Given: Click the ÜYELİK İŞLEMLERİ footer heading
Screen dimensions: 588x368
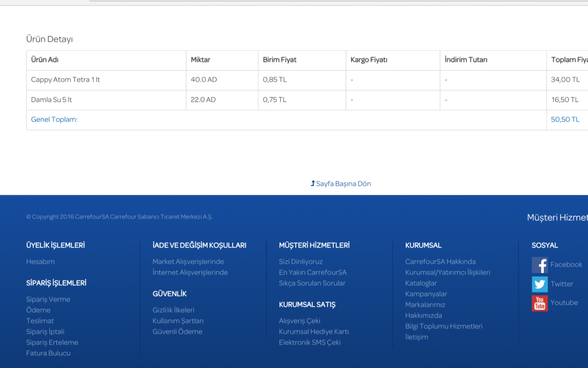Looking at the screenshot, I should pyautogui.click(x=55, y=245).
